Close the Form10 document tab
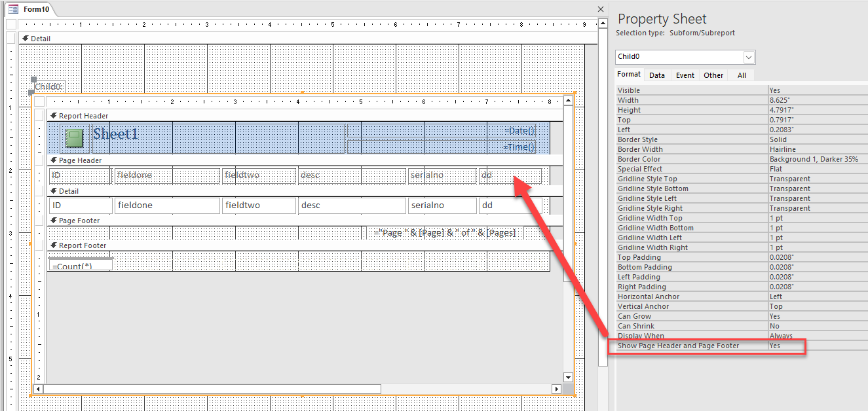The image size is (868, 411). pos(601,9)
